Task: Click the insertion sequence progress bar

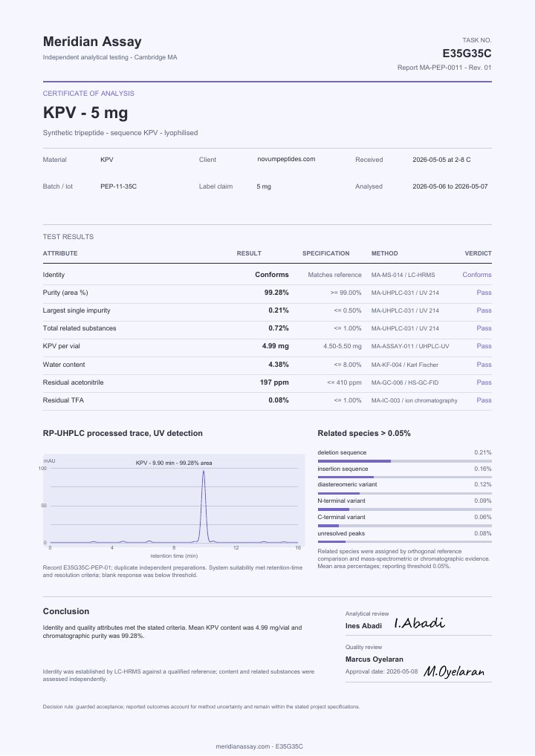Action: (405, 478)
